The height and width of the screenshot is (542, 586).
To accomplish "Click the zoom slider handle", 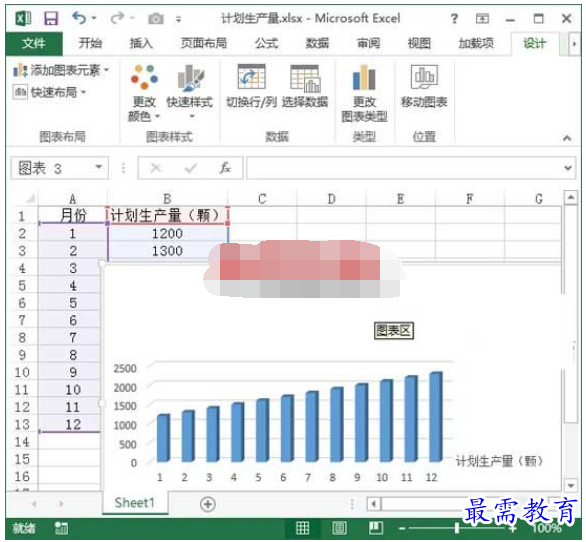I will (x=457, y=528).
